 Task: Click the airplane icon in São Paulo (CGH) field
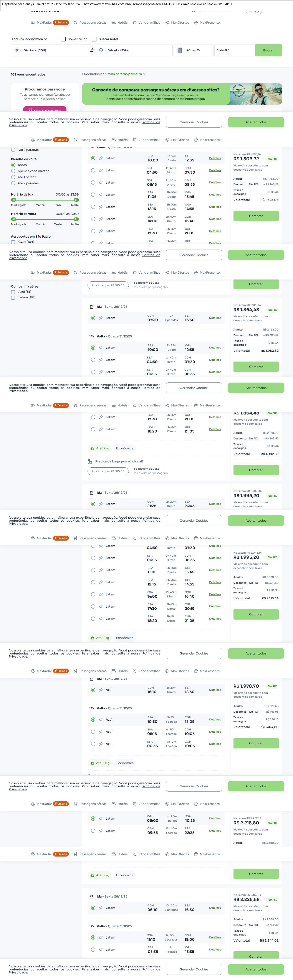(x=17, y=50)
